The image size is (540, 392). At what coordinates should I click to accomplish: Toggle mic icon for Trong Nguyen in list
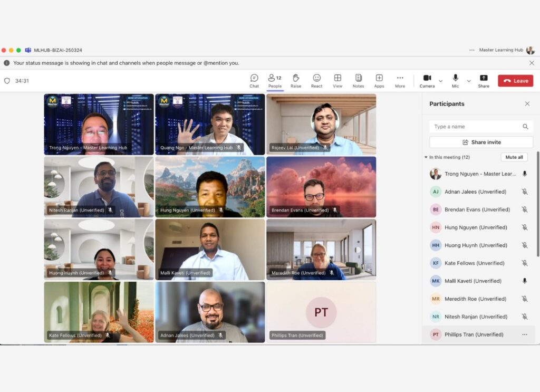point(525,174)
